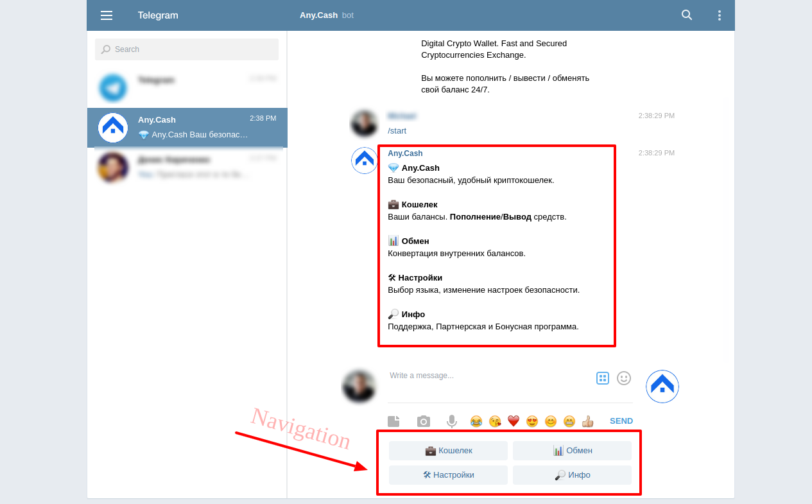
Task: Click the bold word 'Вывод' in the message
Action: [x=517, y=217]
